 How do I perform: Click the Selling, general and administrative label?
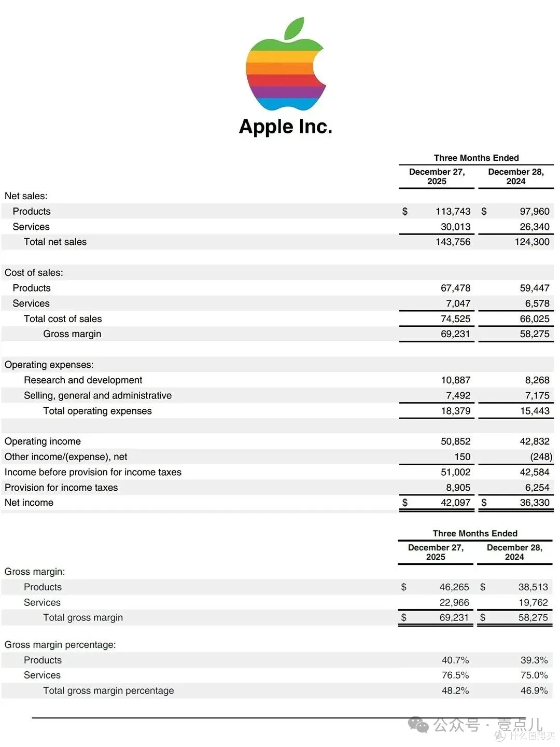[97, 396]
